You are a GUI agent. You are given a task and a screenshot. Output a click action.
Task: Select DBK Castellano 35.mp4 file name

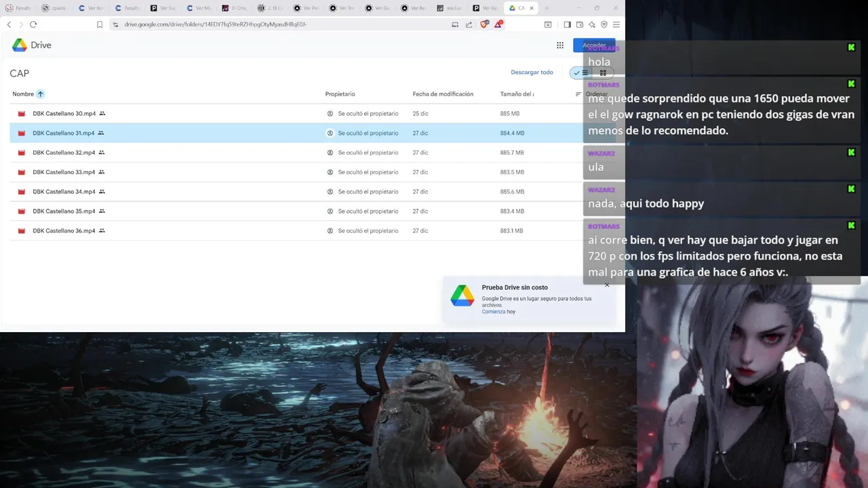pyautogui.click(x=64, y=211)
